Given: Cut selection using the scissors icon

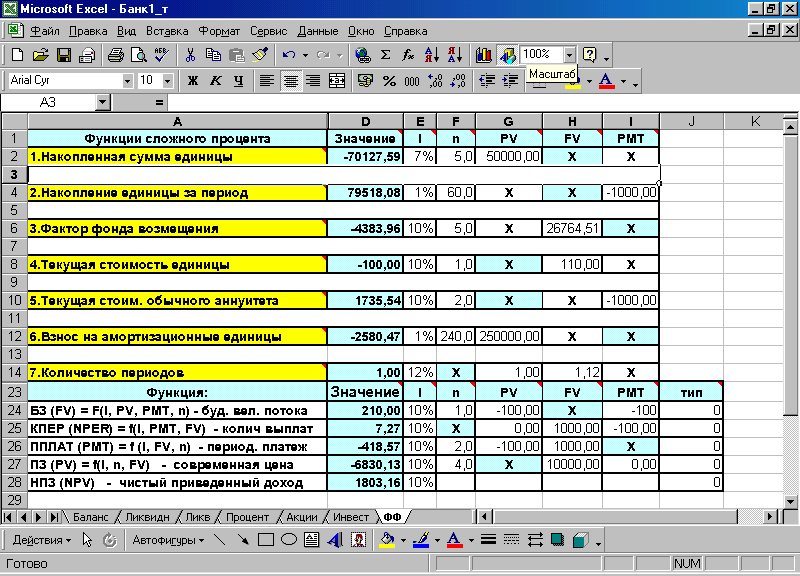Looking at the screenshot, I should tap(190, 55).
